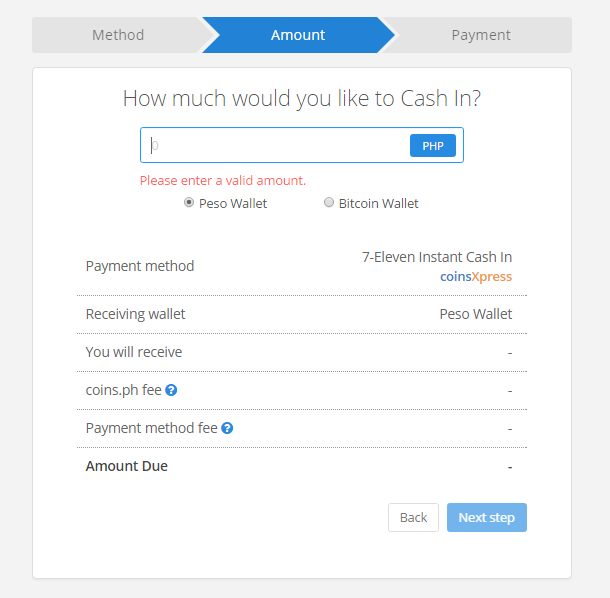
Task: Open the Payment step tab
Action: pos(480,35)
